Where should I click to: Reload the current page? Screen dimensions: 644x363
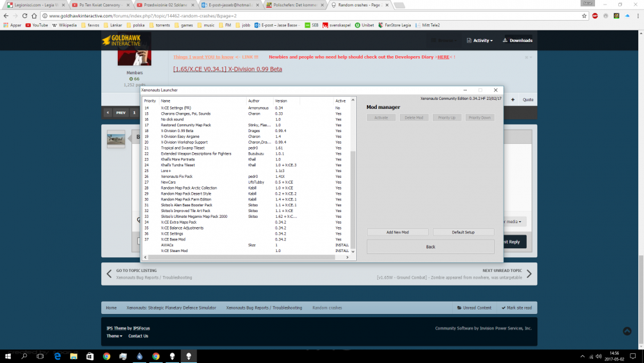[24, 15]
